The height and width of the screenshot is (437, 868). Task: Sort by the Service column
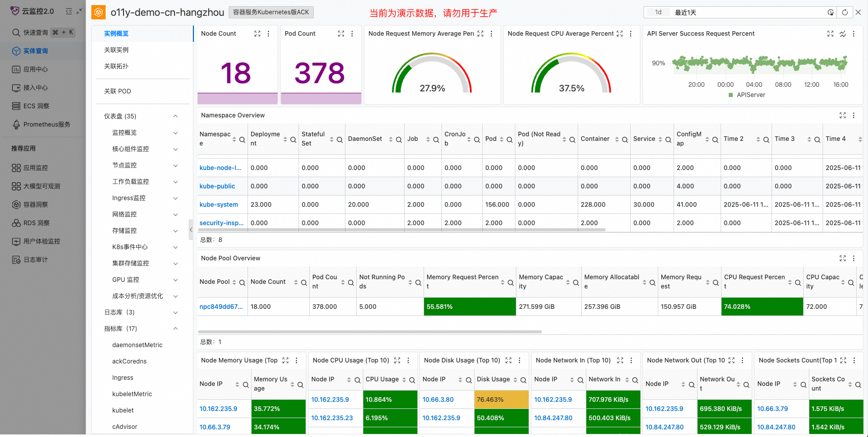pyautogui.click(x=660, y=139)
